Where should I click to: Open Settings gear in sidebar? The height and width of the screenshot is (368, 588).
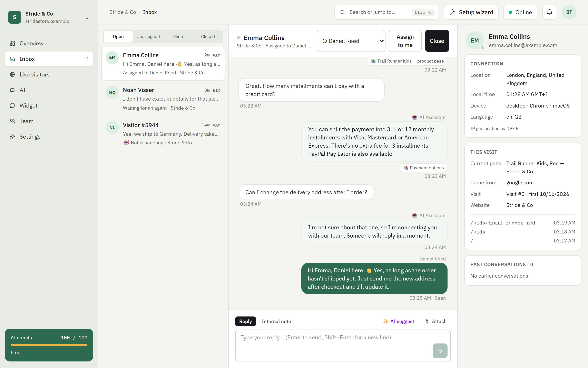49,137
